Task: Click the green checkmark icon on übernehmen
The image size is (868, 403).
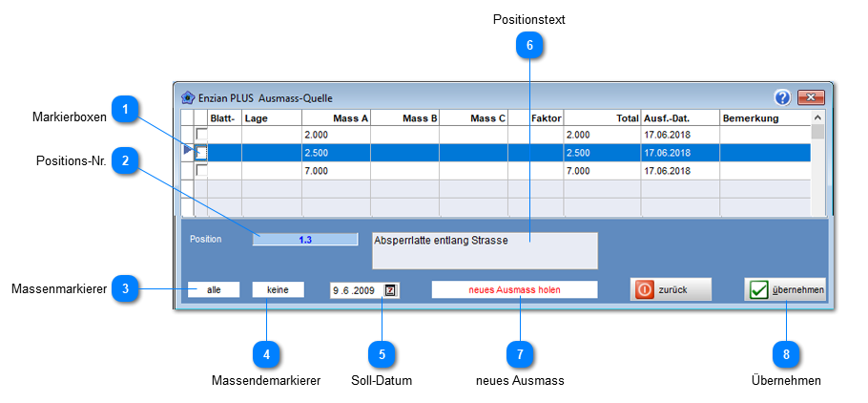Action: click(759, 290)
